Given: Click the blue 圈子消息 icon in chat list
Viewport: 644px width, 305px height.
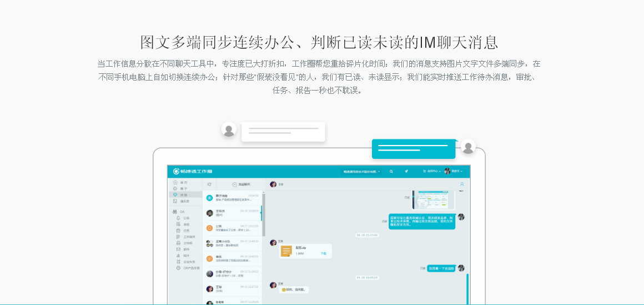Looking at the screenshot, I should click(x=209, y=198).
